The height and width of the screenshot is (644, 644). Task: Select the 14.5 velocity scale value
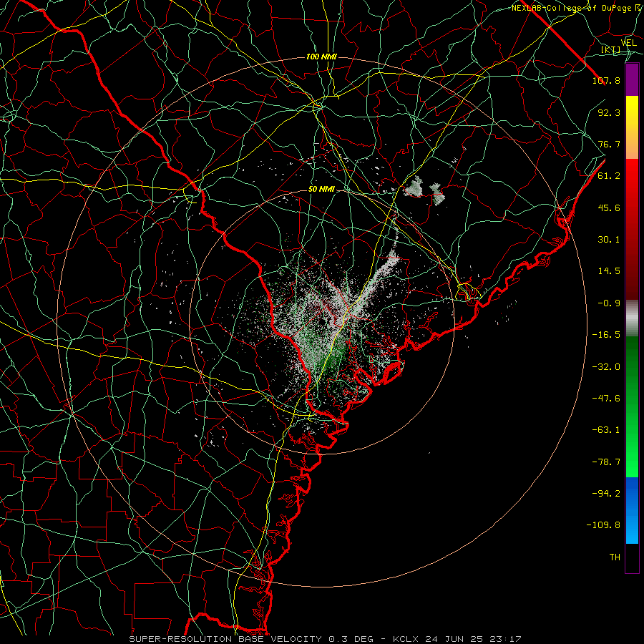(609, 271)
